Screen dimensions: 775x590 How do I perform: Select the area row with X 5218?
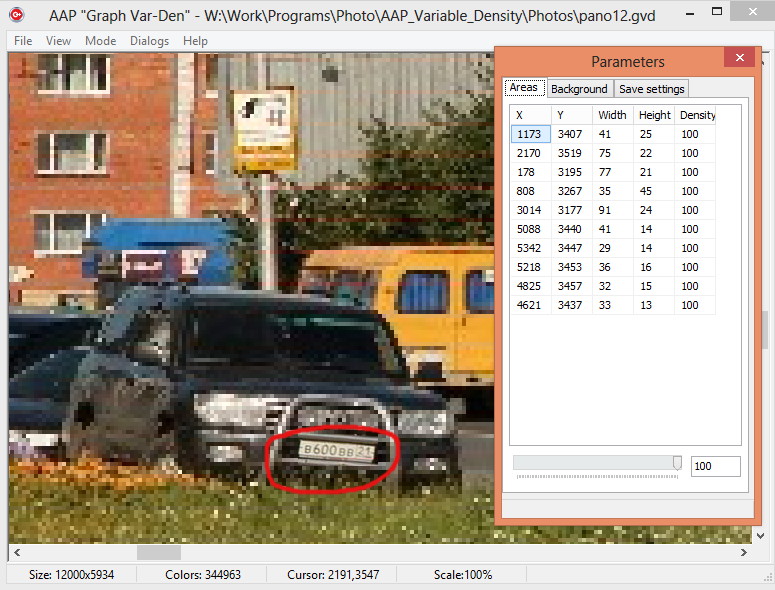point(613,267)
